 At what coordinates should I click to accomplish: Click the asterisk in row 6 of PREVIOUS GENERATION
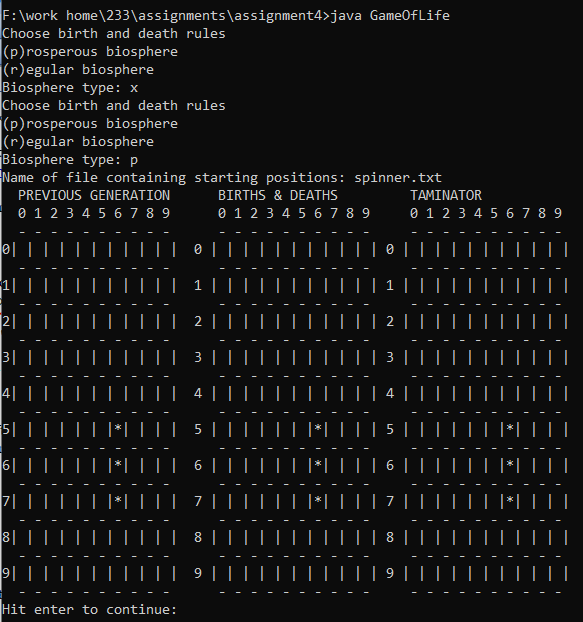click(x=118, y=464)
